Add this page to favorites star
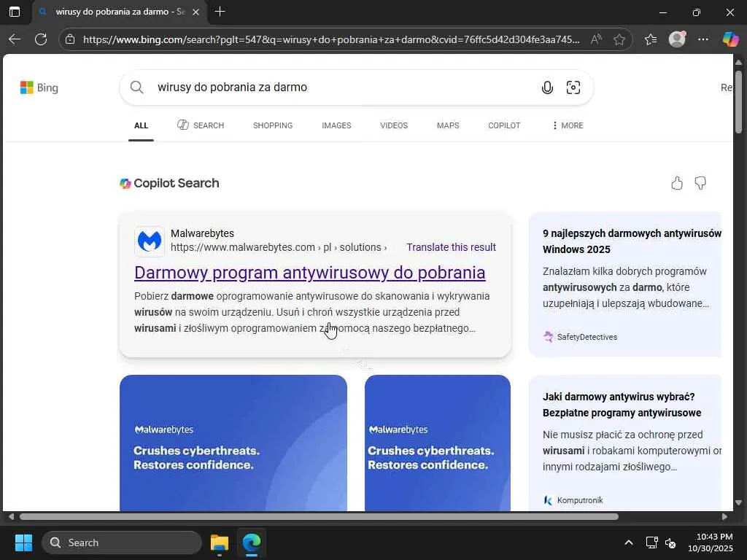Screen dimensions: 747x560 pos(619,39)
